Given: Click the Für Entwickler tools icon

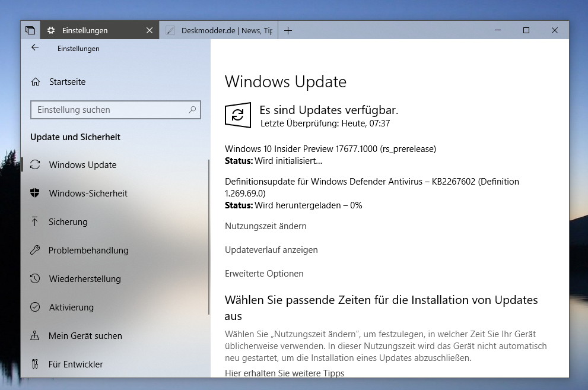Looking at the screenshot, I should 35,364.
